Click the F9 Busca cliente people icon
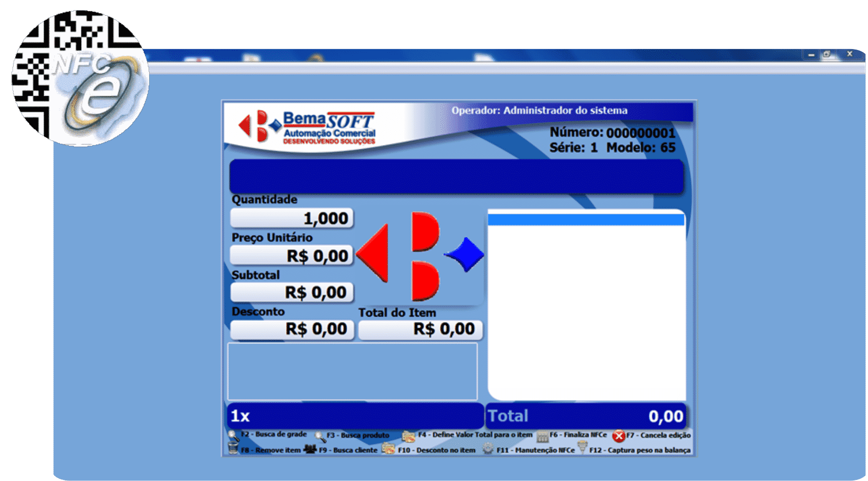 click(310, 449)
